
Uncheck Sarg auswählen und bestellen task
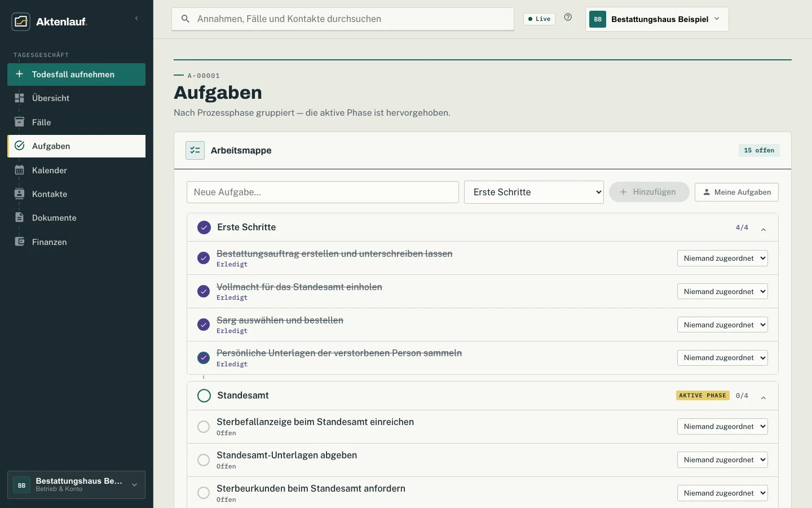tap(204, 325)
